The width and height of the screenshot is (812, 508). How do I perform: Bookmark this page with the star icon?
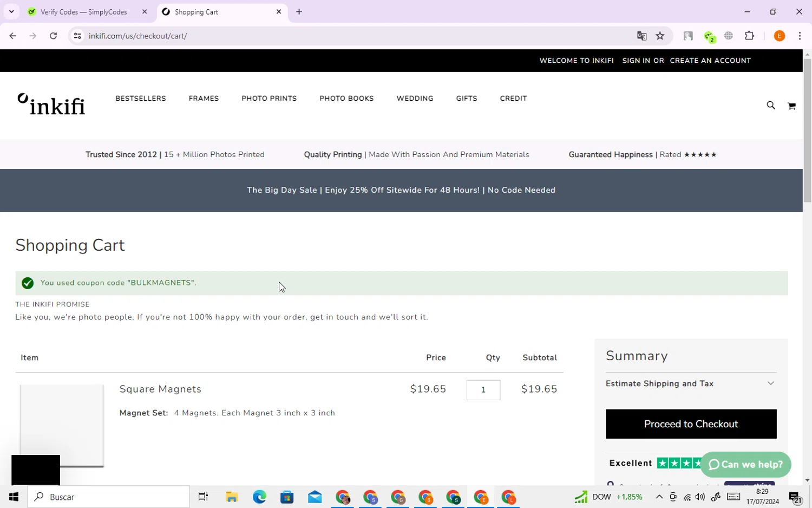tap(660, 36)
